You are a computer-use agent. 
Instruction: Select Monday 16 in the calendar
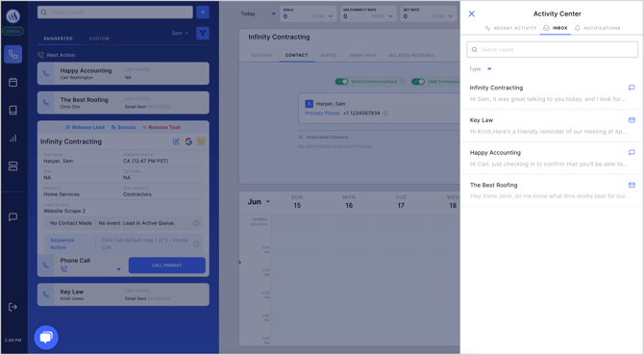point(349,202)
